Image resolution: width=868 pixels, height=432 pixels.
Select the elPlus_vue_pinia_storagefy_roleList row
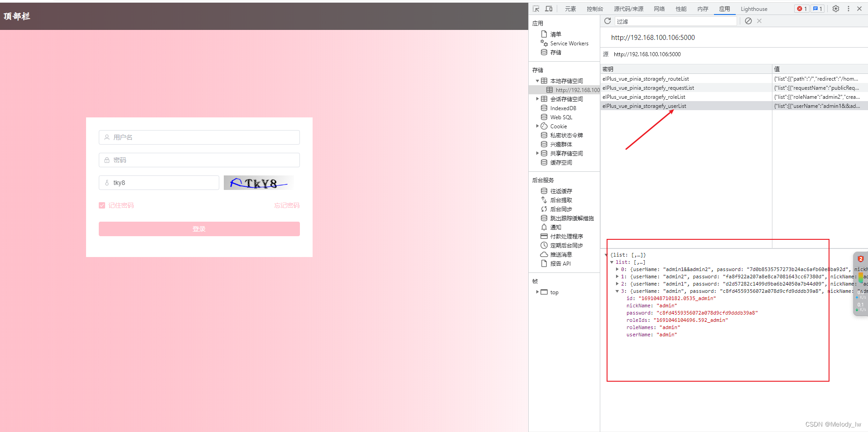coord(734,97)
